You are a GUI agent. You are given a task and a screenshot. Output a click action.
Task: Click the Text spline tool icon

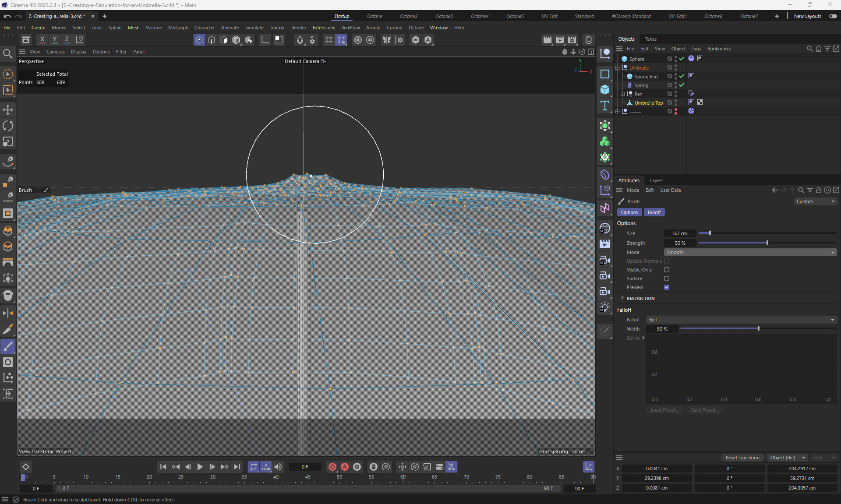point(605,106)
